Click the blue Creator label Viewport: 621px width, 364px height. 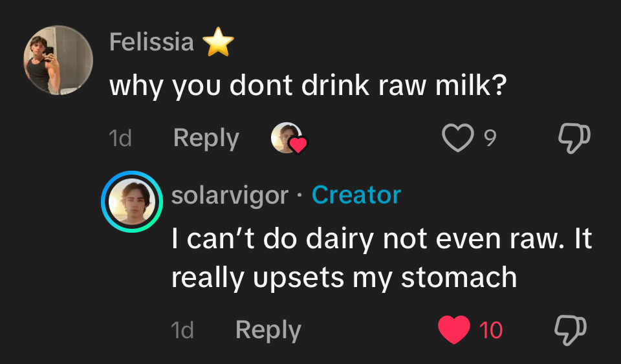[356, 195]
